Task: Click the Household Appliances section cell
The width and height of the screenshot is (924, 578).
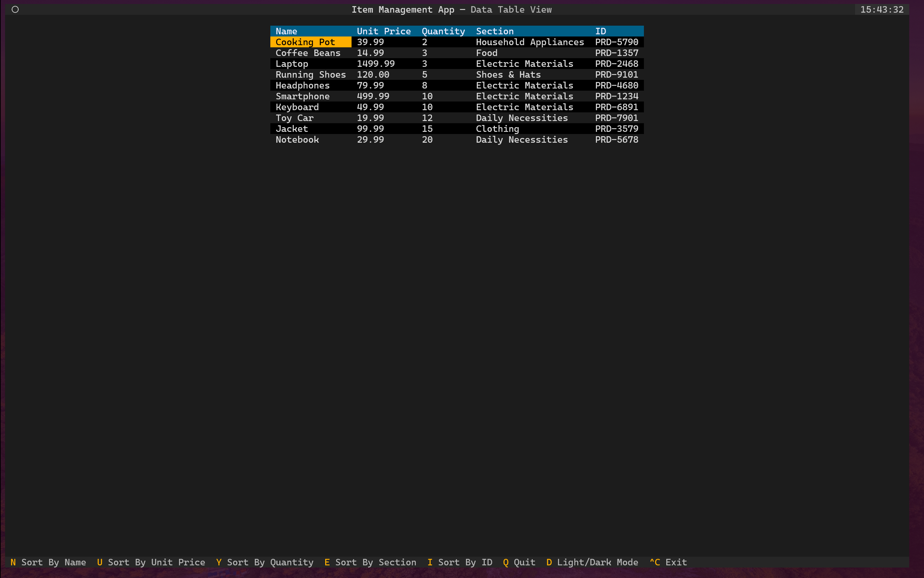Action: pyautogui.click(x=530, y=42)
